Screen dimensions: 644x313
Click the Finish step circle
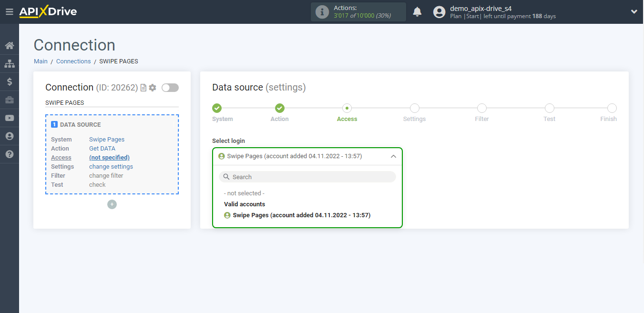pos(612,108)
